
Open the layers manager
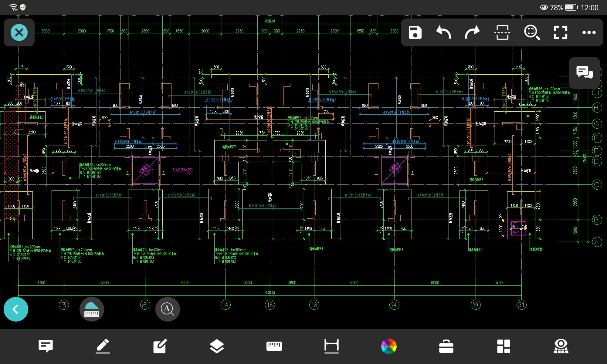pyautogui.click(x=217, y=346)
